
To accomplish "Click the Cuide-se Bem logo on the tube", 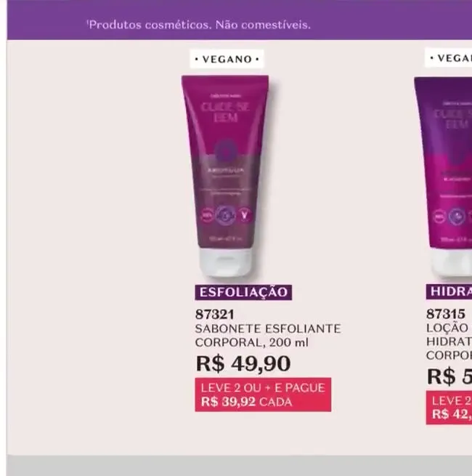I will [225, 112].
